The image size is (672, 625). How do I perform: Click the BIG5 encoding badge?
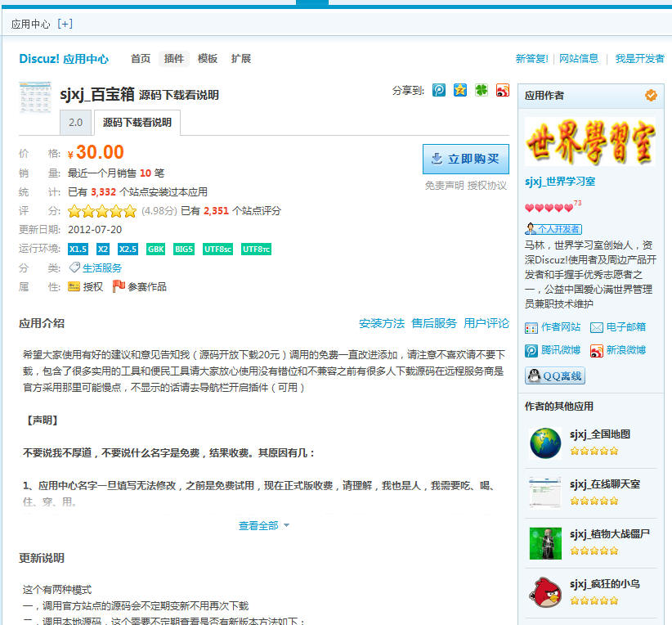[x=184, y=250]
